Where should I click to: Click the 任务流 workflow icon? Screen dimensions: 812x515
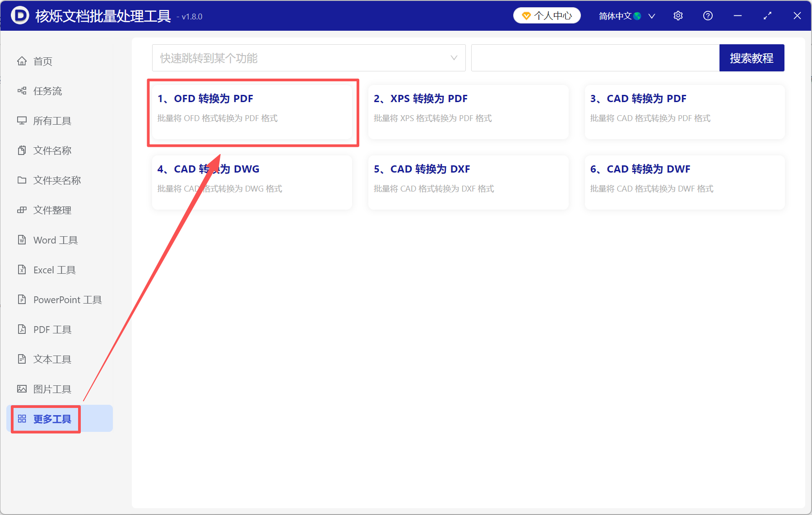point(22,91)
